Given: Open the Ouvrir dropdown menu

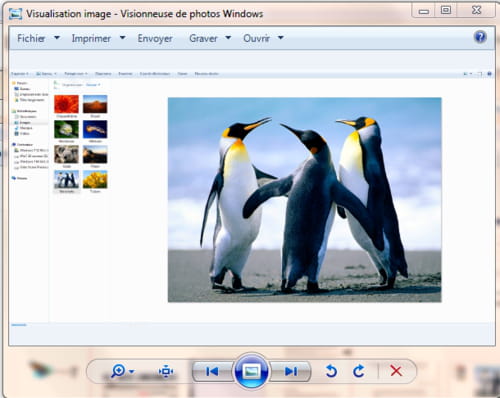Looking at the screenshot, I should pos(263,38).
